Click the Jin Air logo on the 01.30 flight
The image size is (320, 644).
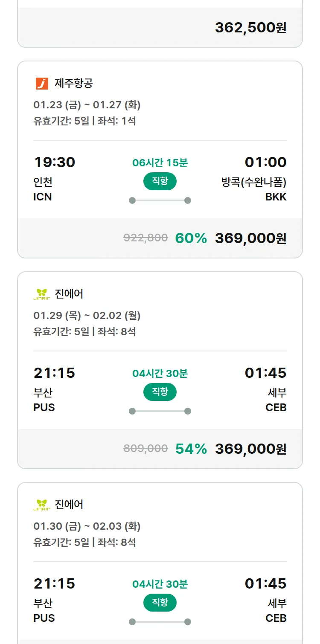pyautogui.click(x=42, y=505)
